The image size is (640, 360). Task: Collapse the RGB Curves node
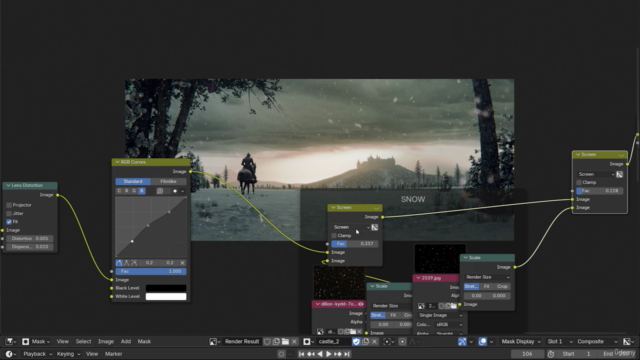point(118,162)
